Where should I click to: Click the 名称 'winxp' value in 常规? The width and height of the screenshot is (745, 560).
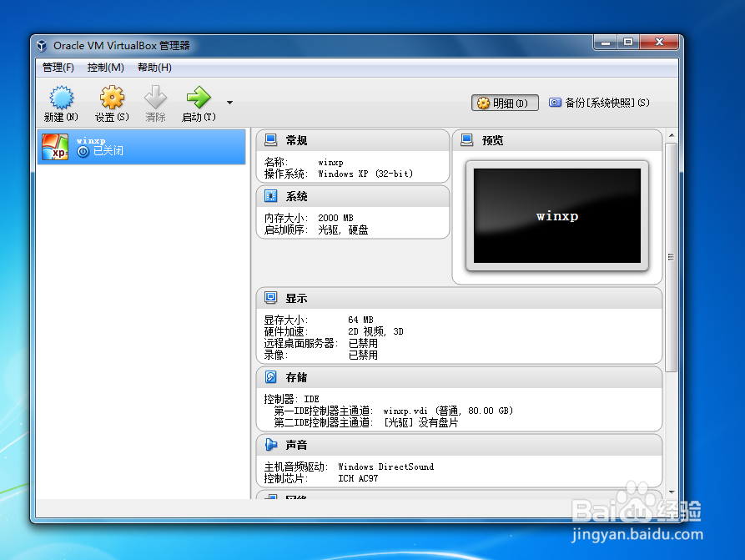330,163
